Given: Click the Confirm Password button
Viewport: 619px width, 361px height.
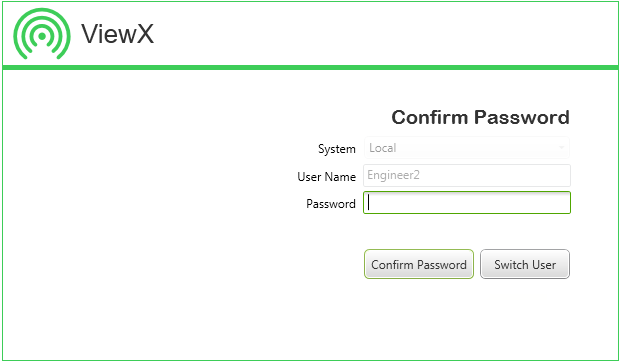Looking at the screenshot, I should (418, 264).
